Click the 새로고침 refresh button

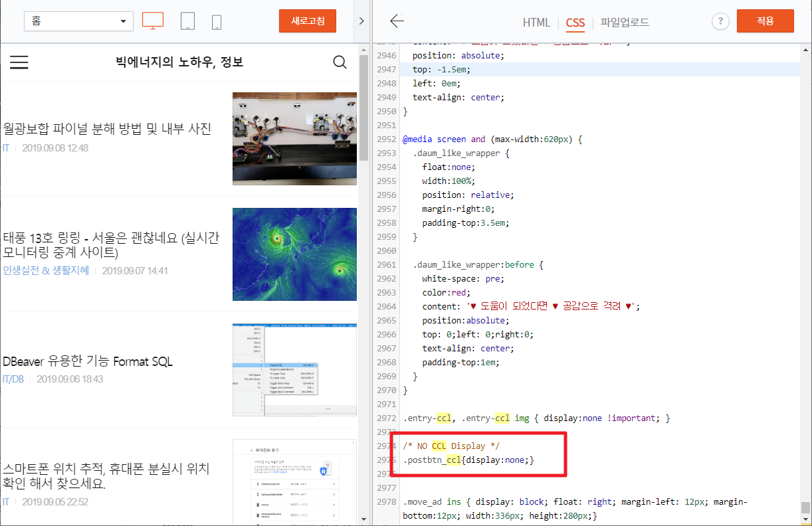point(307,21)
